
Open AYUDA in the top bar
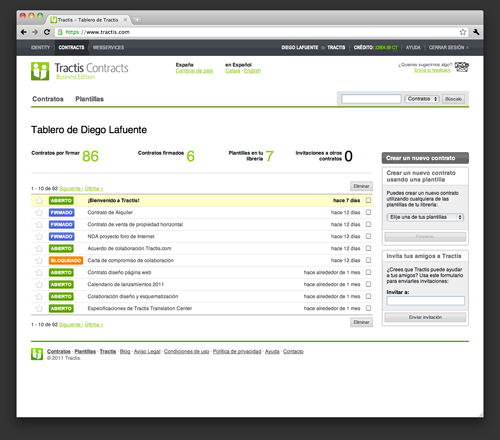tap(413, 47)
